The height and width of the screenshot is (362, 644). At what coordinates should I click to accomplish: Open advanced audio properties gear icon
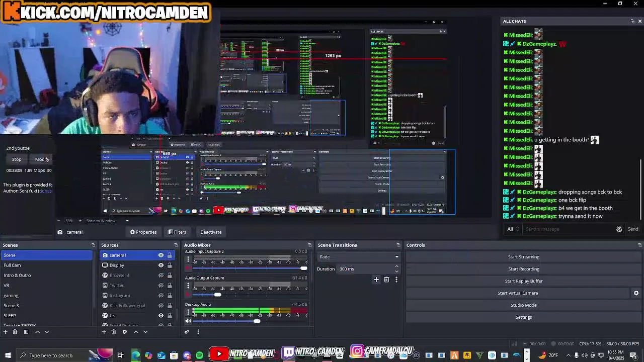pyautogui.click(x=187, y=332)
